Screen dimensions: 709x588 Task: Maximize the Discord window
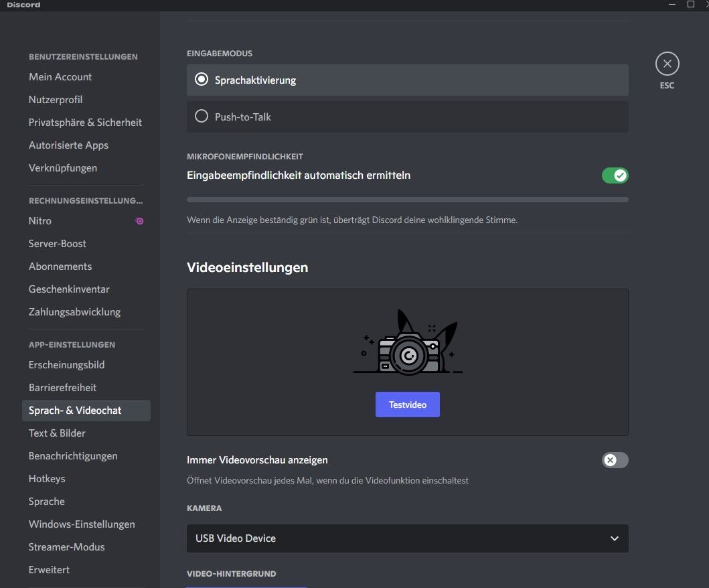tap(690, 5)
